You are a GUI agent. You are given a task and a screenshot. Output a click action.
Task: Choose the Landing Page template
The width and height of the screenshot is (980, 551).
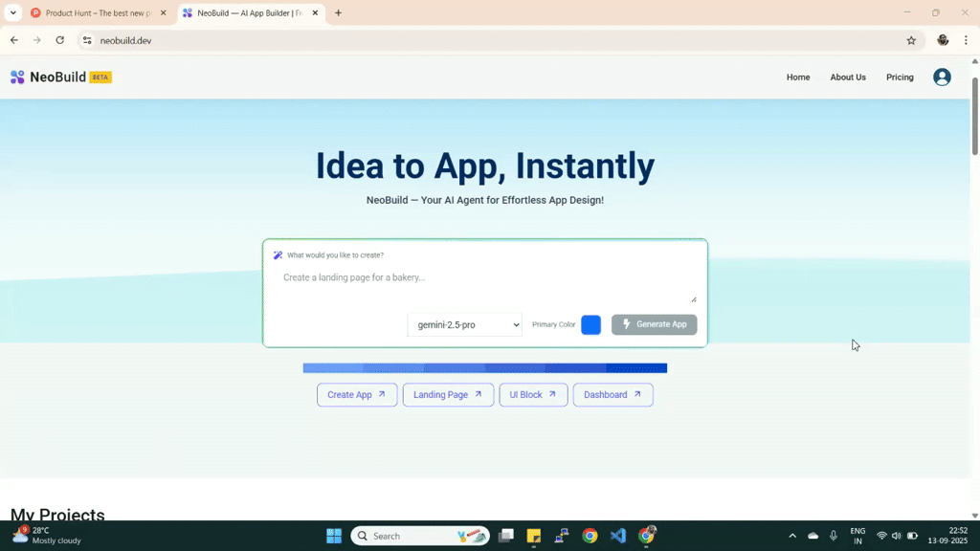click(x=448, y=395)
